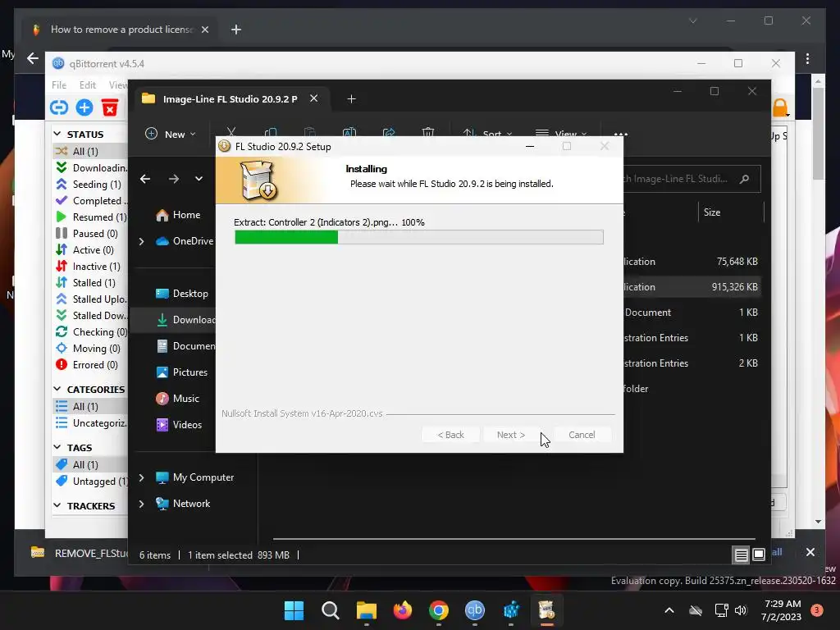Click the Delete trash icon in File Explorer toolbar
The width and height of the screenshot is (840, 630).
(427, 132)
